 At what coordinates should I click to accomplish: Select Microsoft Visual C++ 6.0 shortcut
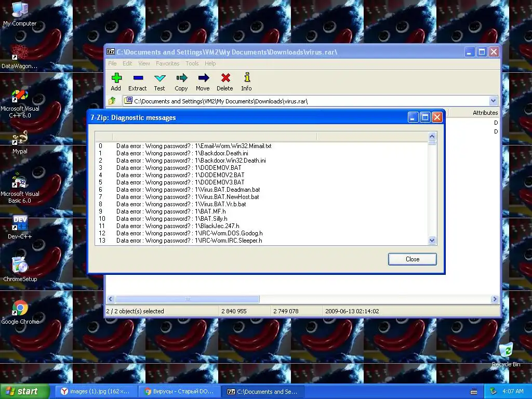pyautogui.click(x=20, y=103)
